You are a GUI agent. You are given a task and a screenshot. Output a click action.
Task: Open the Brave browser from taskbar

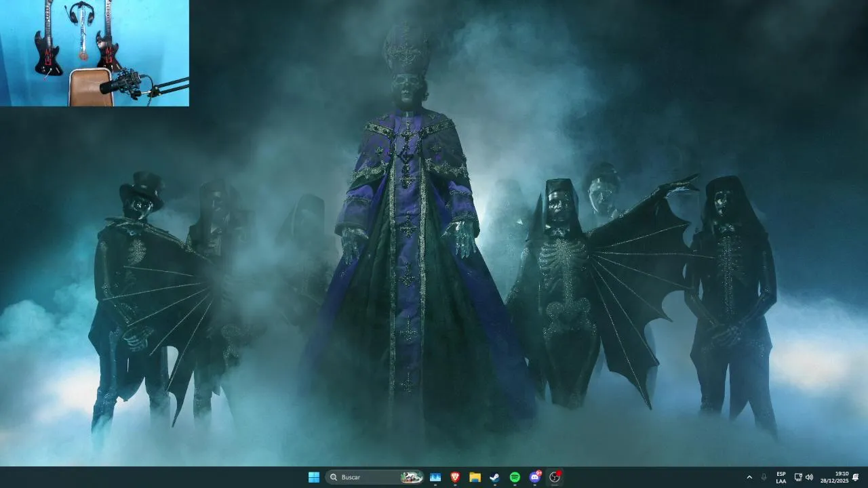tap(455, 477)
